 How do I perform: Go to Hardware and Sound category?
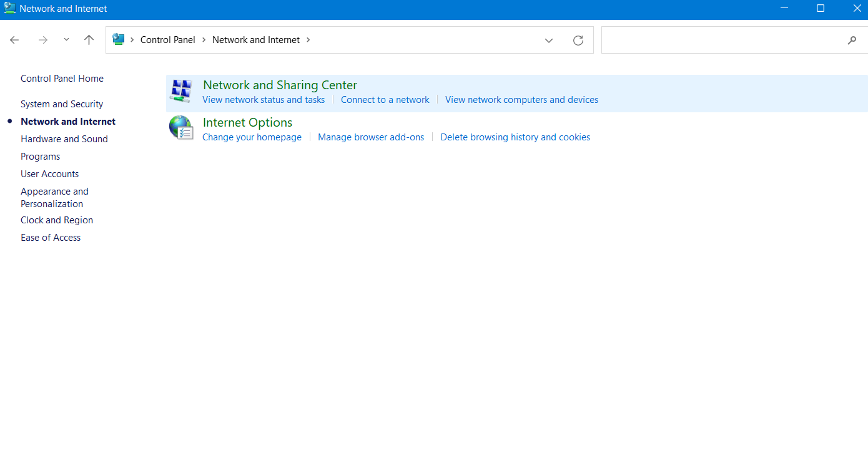pos(64,139)
